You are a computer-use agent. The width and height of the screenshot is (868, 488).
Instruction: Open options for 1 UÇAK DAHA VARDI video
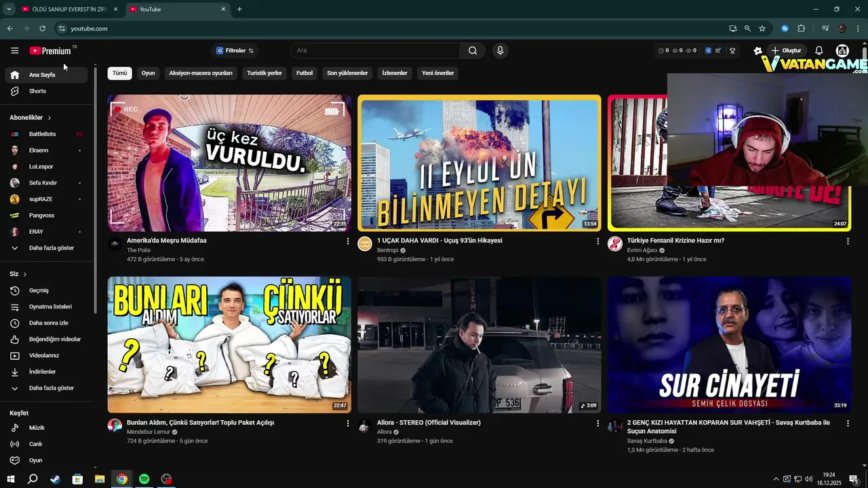(x=597, y=241)
